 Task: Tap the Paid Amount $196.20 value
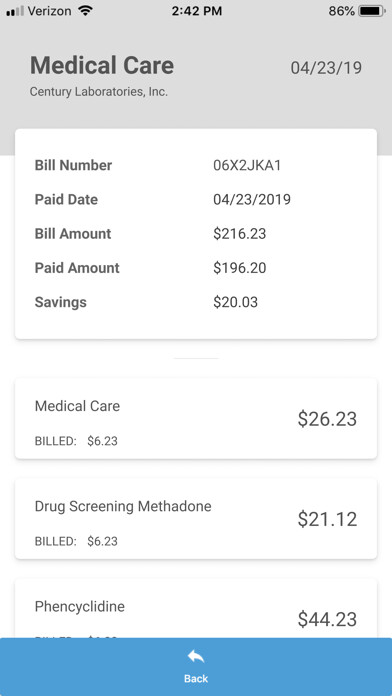pos(240,268)
